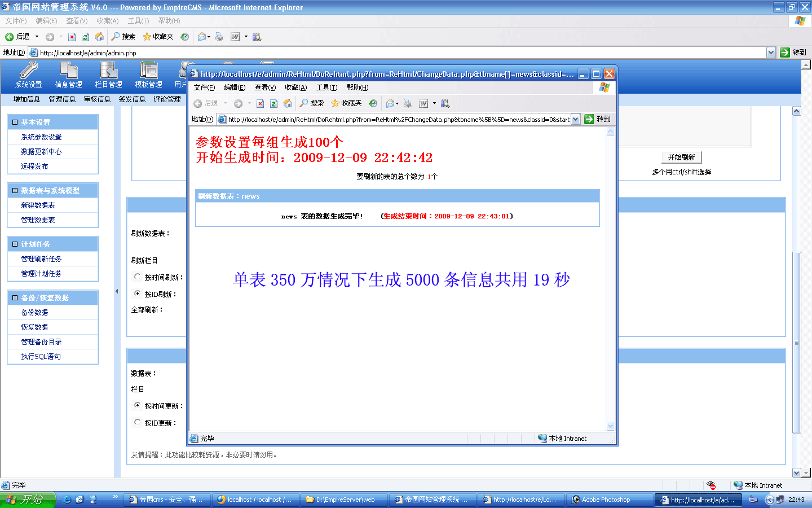The image size is (812, 508).
Task: Click the refresh icon in popup window toolbar
Action: coord(273,103)
